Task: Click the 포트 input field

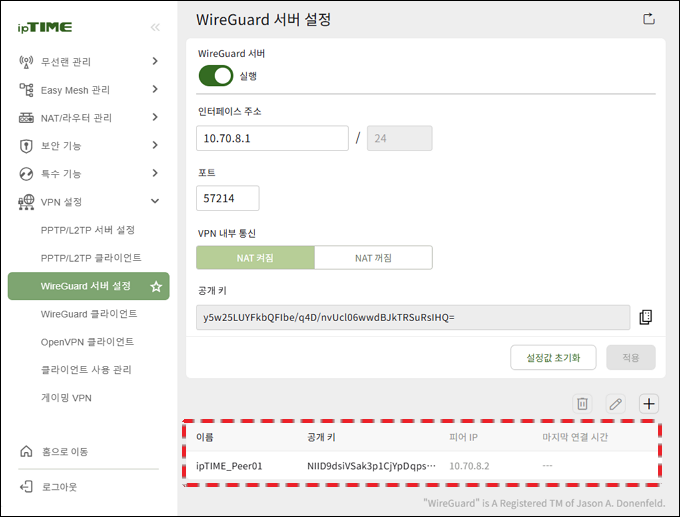Action: (228, 199)
